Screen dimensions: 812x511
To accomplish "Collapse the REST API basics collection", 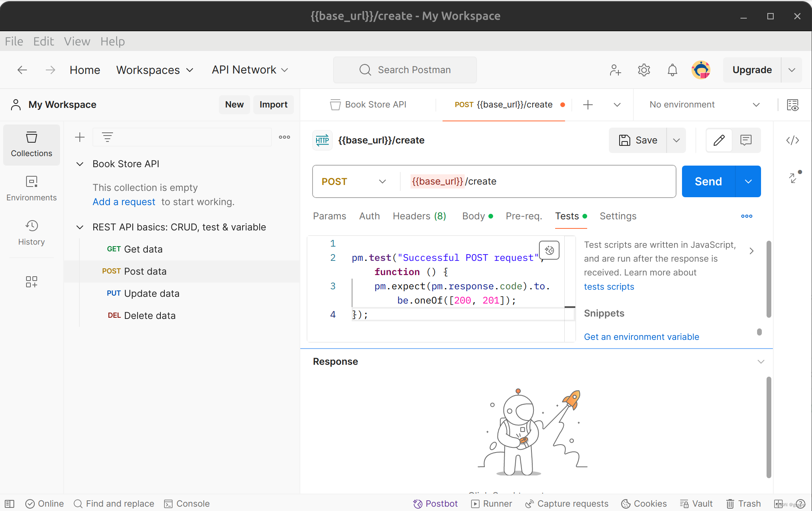I will coord(80,227).
